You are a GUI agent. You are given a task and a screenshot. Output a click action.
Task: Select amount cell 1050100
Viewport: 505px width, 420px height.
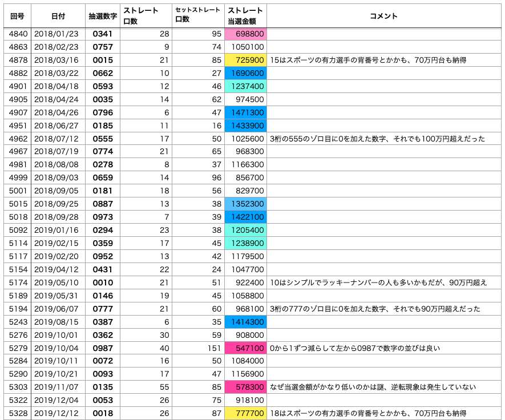click(x=245, y=47)
